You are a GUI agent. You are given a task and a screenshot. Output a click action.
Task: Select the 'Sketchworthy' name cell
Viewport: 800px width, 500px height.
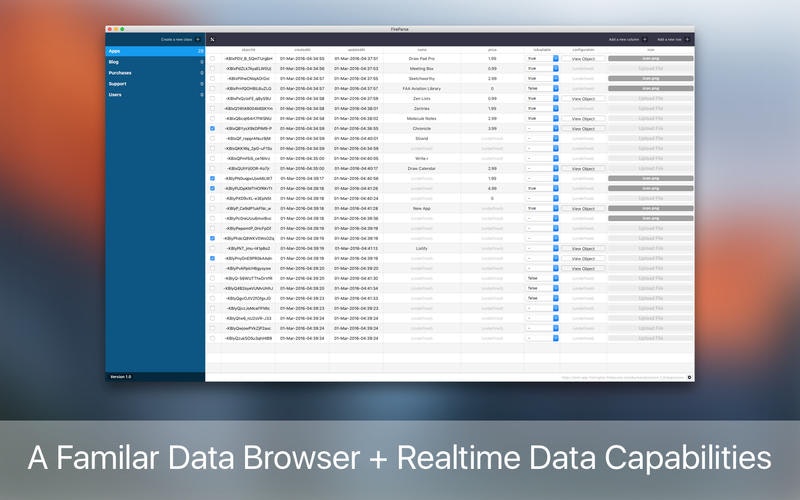[422, 79]
